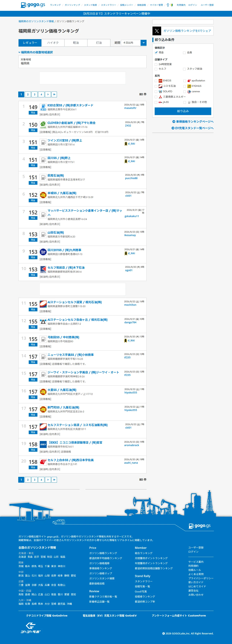Image resolution: width=232 pixels, height=644 pixels.
Task: Click the pump icon beside マッハサービスステーション小倉東インター店
Action: click(43, 215)
